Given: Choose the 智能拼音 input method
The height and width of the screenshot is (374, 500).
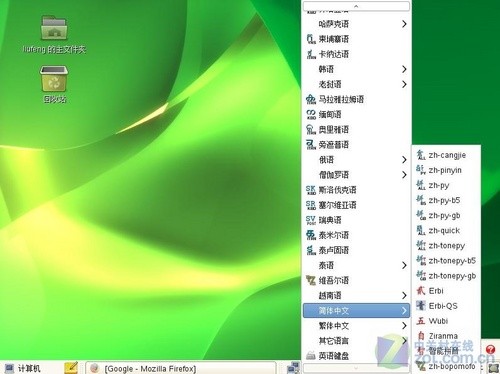Looking at the screenshot, I should coord(446,351).
